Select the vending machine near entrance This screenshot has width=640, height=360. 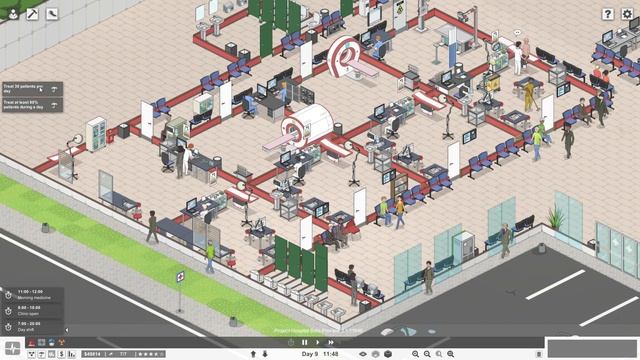pyautogui.click(x=464, y=247)
